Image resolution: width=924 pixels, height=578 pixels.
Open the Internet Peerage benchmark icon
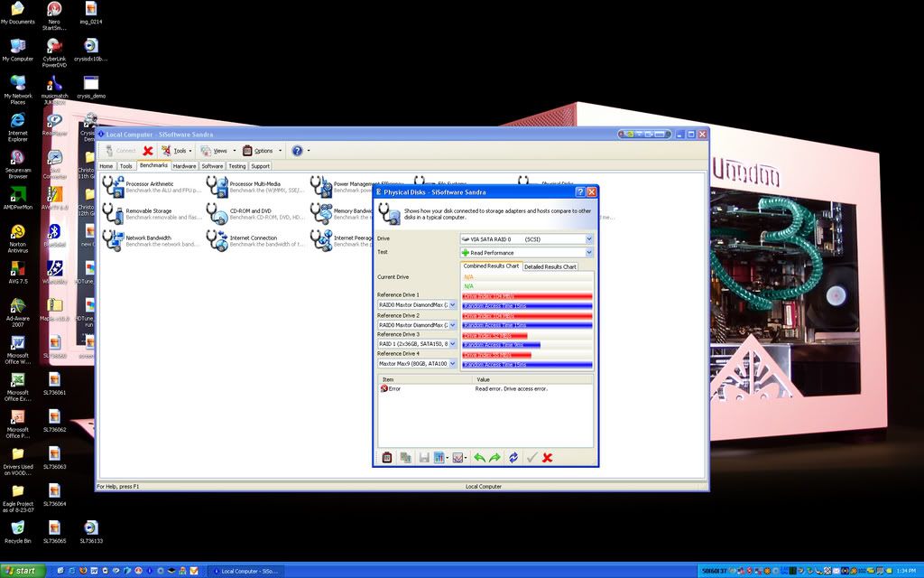[x=321, y=240]
